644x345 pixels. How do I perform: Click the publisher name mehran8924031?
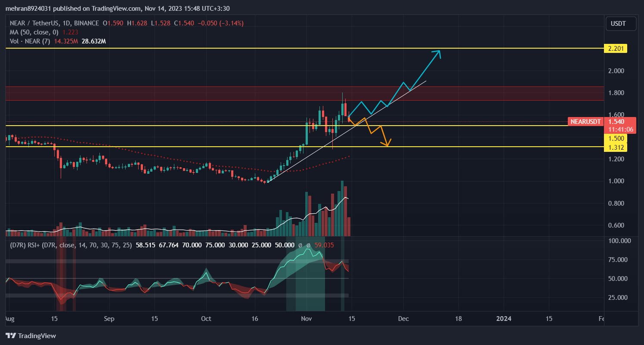(x=28, y=9)
